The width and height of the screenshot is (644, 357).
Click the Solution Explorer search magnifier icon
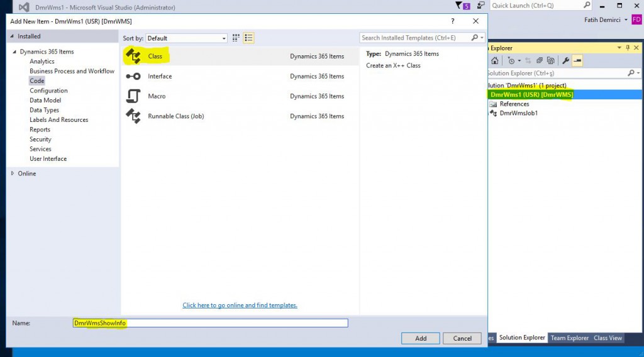point(631,73)
